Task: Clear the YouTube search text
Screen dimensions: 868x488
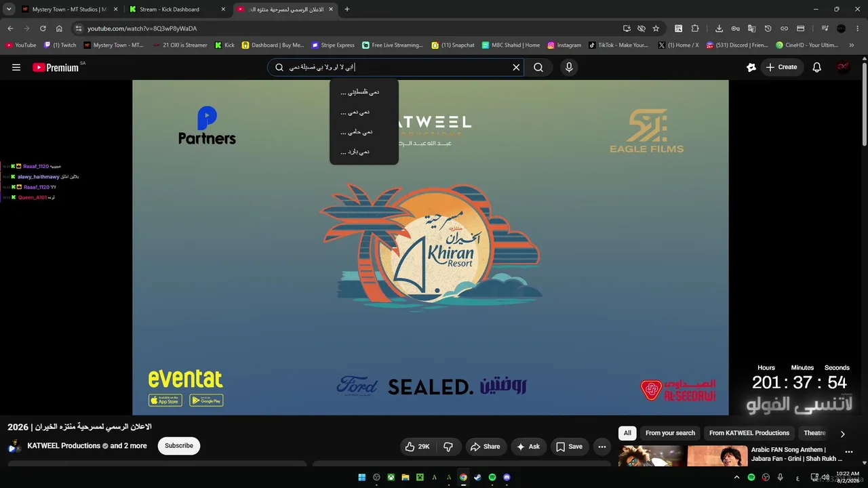Action: pyautogui.click(x=516, y=67)
